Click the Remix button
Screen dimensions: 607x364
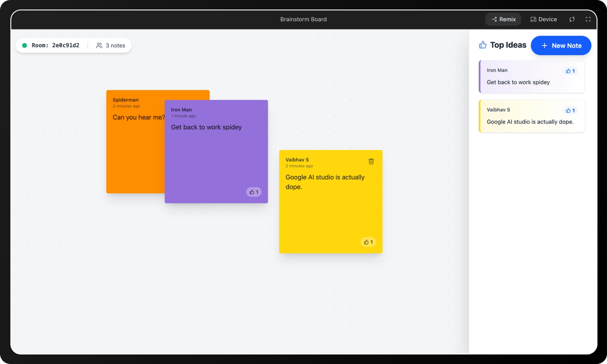[503, 19]
